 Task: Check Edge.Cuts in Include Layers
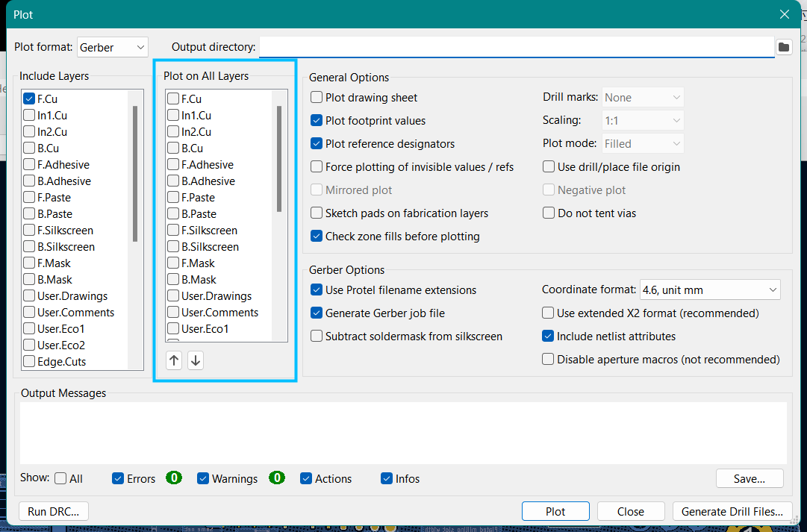(x=29, y=362)
